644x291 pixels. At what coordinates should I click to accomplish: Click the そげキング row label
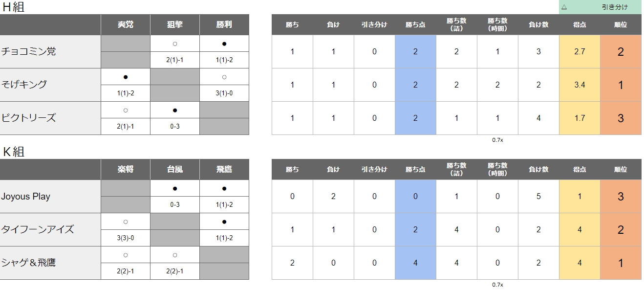(50, 85)
